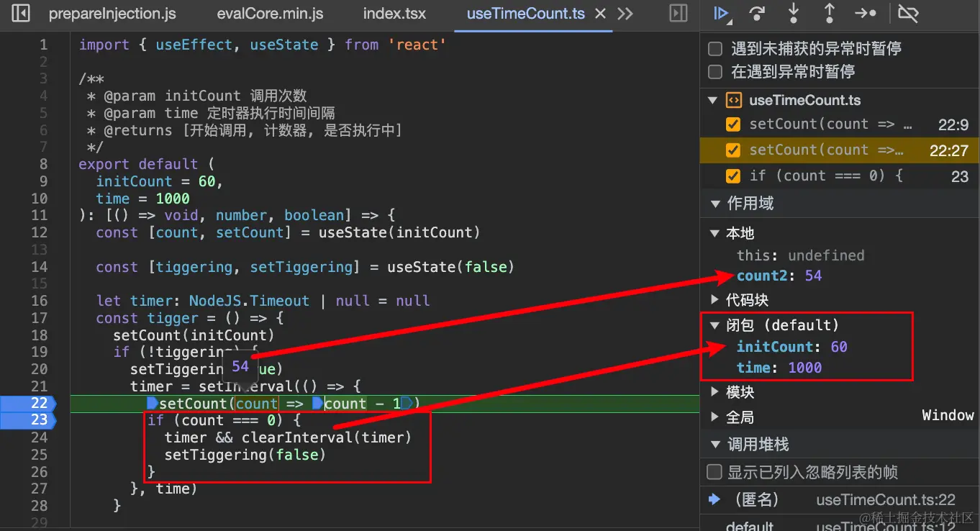Uncheck the highlighted breakpoint at 22:27
This screenshot has height=531, width=980.
733,150
